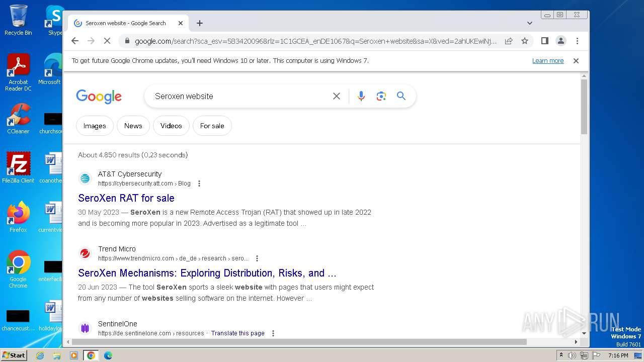Open the SentinelOne result options menu
The image size is (644, 362).
(x=273, y=333)
